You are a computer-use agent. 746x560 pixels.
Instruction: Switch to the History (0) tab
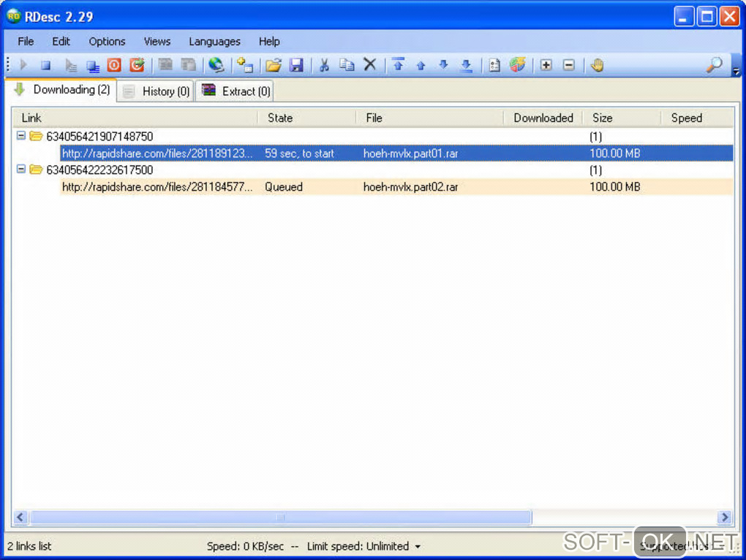[x=157, y=91]
